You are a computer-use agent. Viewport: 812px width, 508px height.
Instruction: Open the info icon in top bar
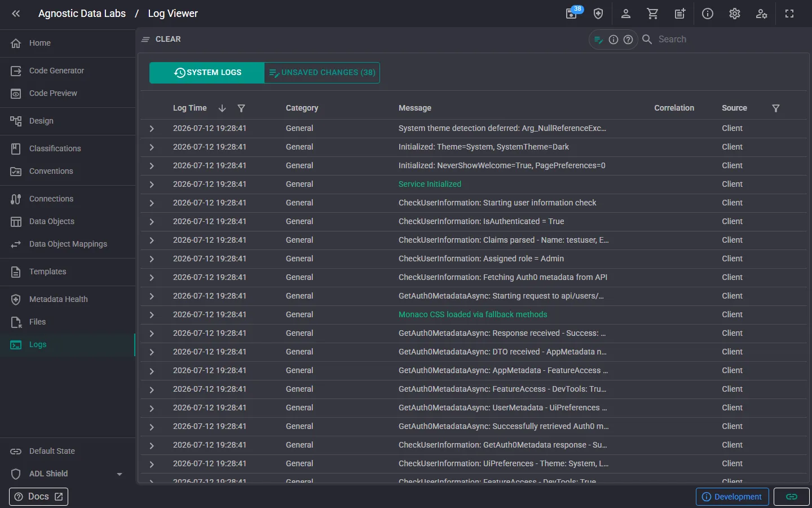pos(707,14)
